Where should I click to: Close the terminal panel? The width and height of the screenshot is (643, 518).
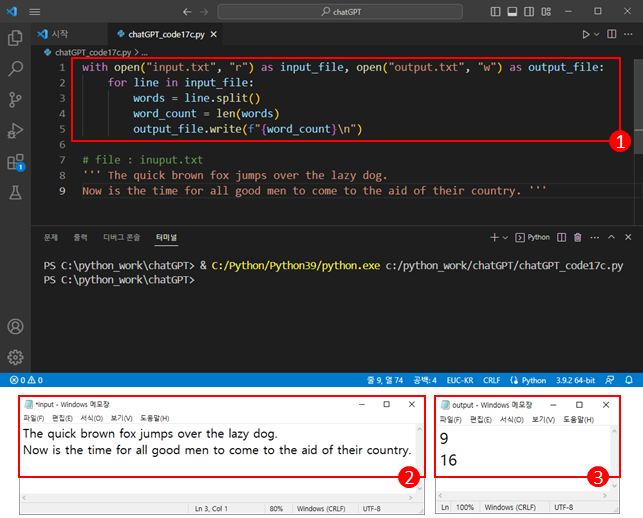(628, 237)
